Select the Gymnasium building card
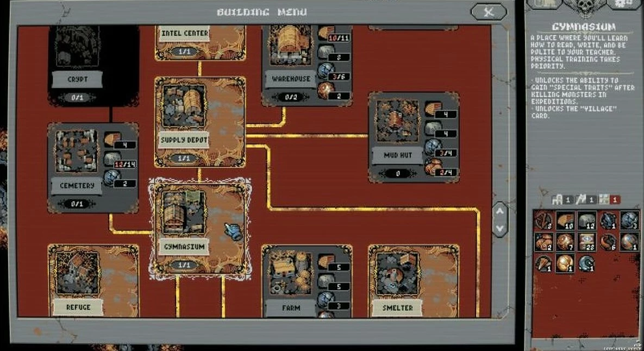Screen dimensions: 644x351 [x=199, y=229]
